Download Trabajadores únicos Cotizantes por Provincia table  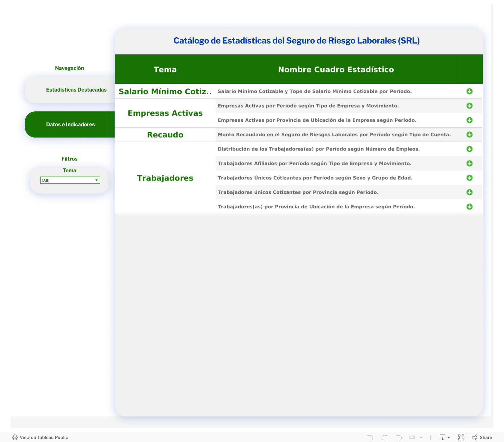pyautogui.click(x=469, y=192)
